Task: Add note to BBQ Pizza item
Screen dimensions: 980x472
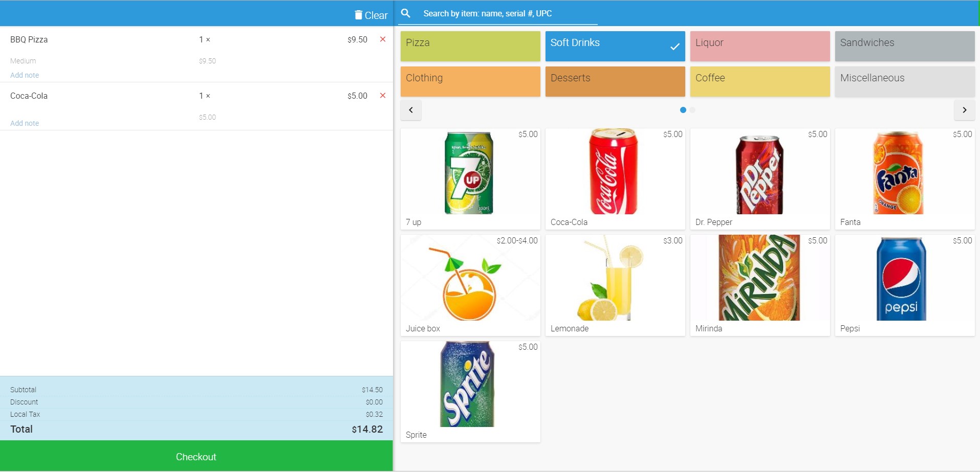Action: pyautogui.click(x=25, y=75)
